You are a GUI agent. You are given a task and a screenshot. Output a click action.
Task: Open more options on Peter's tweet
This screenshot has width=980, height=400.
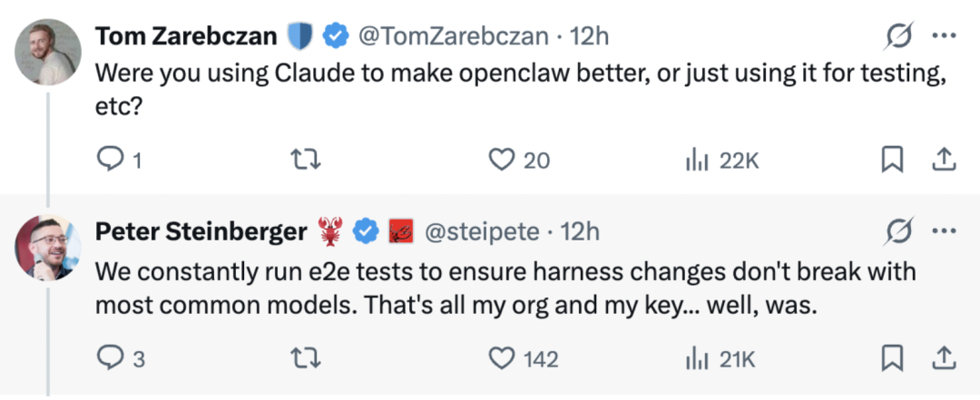pyautogui.click(x=945, y=233)
